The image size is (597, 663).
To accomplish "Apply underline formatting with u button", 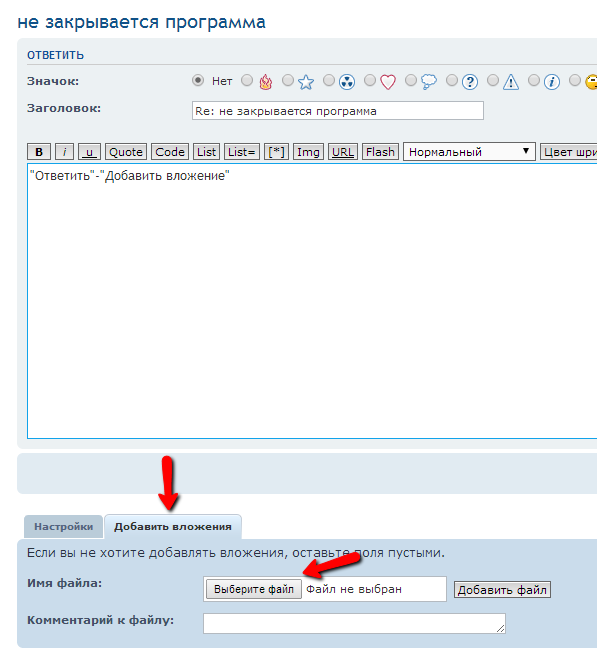I will [89, 152].
